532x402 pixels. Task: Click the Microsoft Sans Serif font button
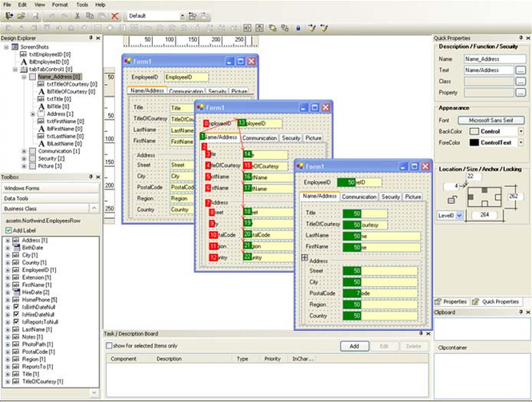491,121
